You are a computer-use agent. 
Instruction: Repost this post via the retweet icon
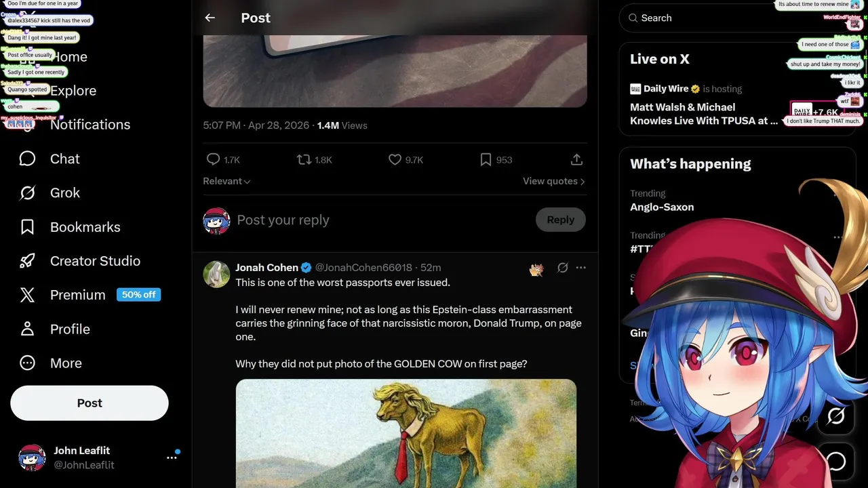tap(304, 159)
